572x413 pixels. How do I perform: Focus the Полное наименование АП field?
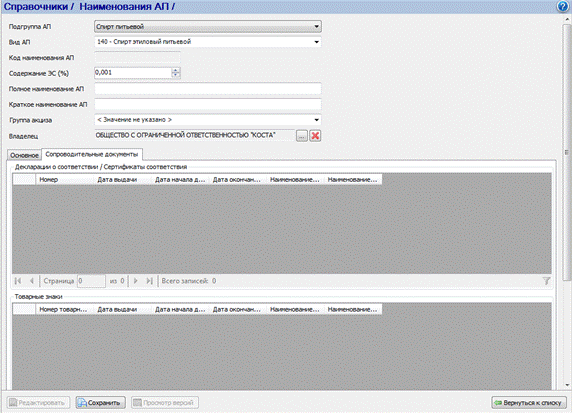click(x=208, y=89)
